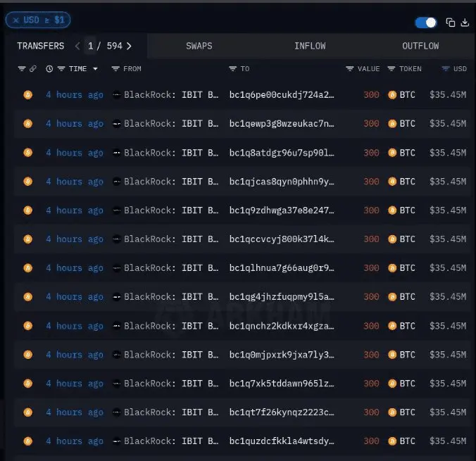Click BlackRock entity logo in bc1q6pe00cukdj724a2 row
Image resolution: width=476 pixels, height=461 pixels.
pyautogui.click(x=117, y=95)
